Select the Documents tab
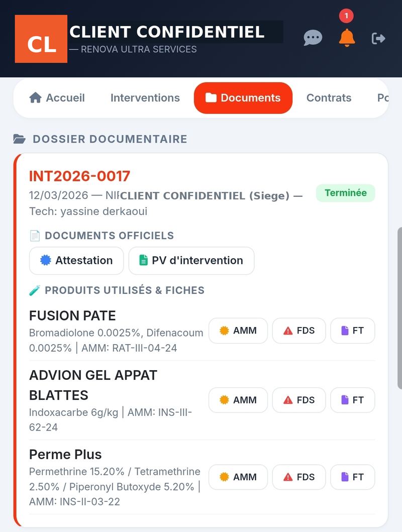The height and width of the screenshot is (532, 402). point(243,98)
